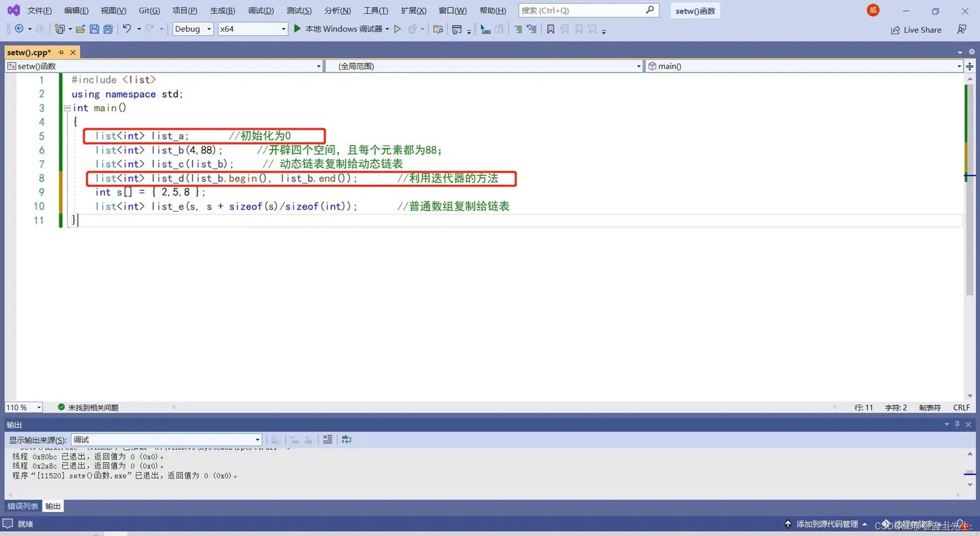Click the 行: 11 line indicator
Viewport: 980px width, 536px height.
point(864,407)
